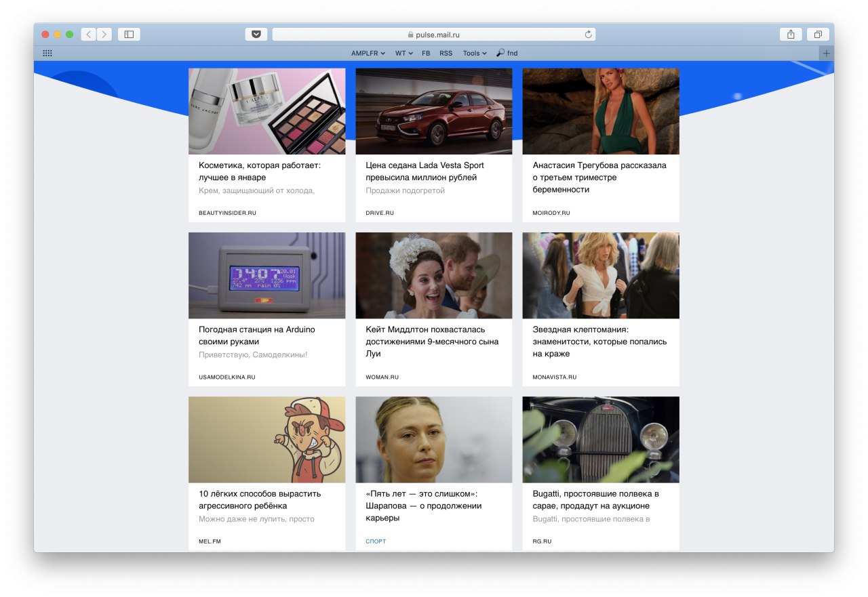868x597 pixels.
Task: Open the FB bookmark
Action: click(x=426, y=53)
